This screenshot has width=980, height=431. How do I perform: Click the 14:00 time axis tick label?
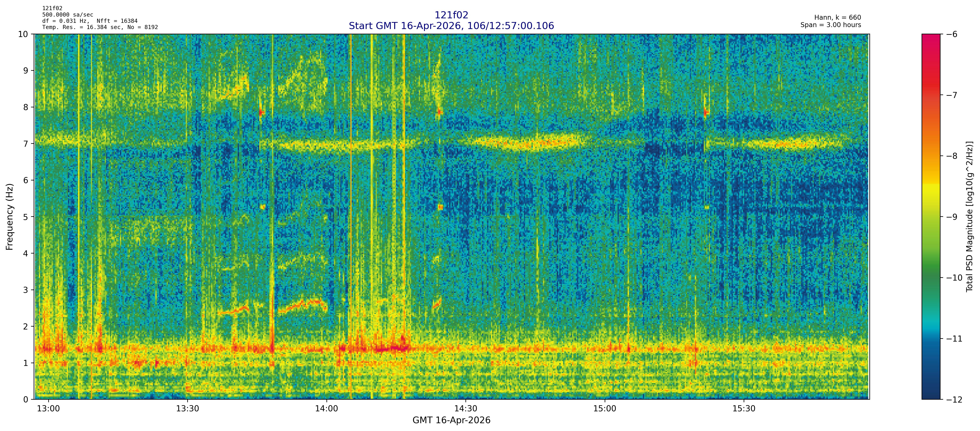(326, 409)
